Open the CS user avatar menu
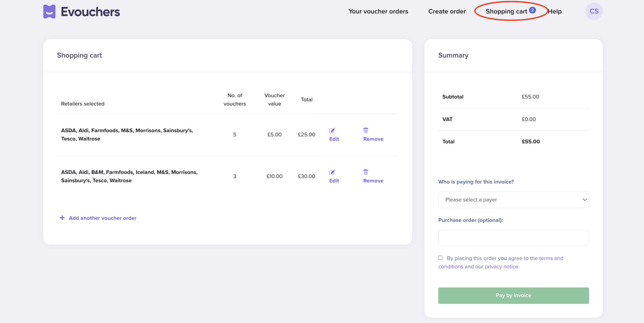Image resolution: width=644 pixels, height=323 pixels. pyautogui.click(x=594, y=11)
